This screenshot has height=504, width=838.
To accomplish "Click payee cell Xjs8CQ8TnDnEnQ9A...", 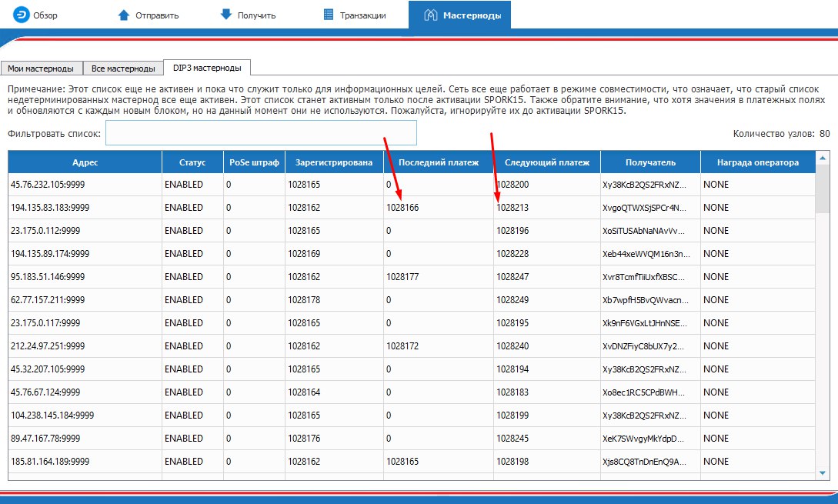I will tap(645, 461).
